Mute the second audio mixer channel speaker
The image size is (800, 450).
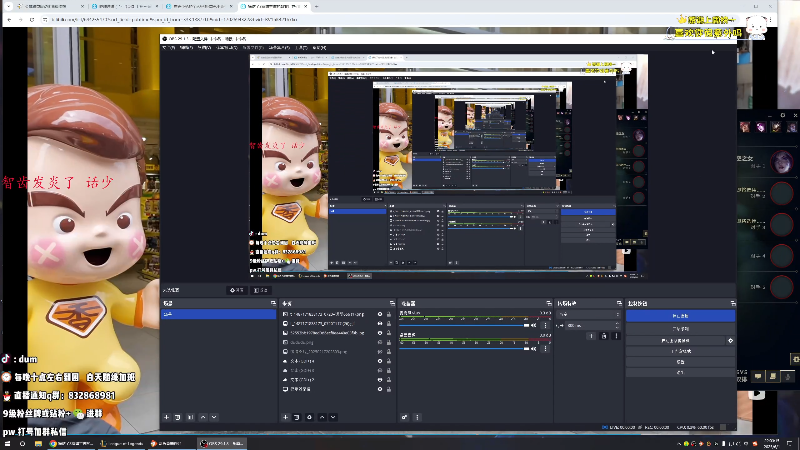[x=534, y=348]
